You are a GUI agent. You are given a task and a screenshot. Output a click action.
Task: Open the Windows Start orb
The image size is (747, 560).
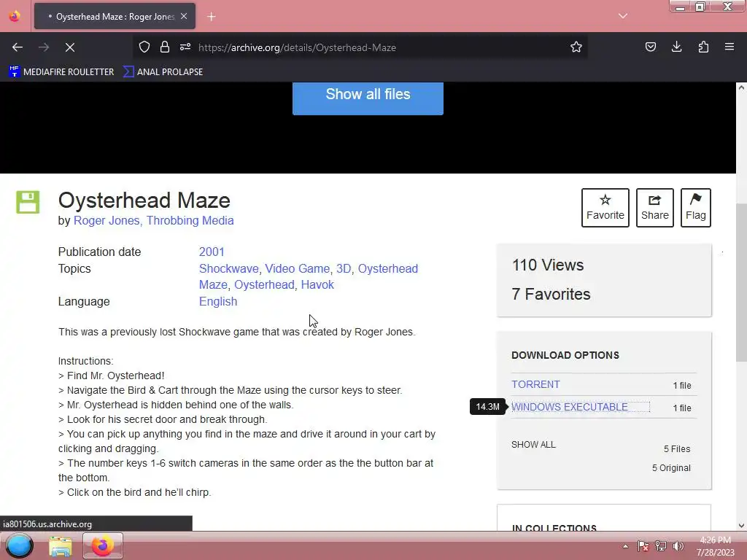click(x=20, y=545)
